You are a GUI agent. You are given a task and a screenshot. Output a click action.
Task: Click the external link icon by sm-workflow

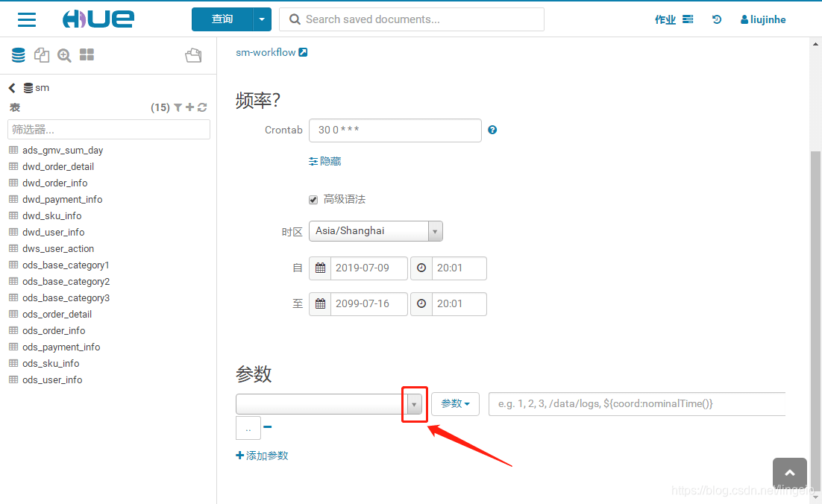click(303, 52)
